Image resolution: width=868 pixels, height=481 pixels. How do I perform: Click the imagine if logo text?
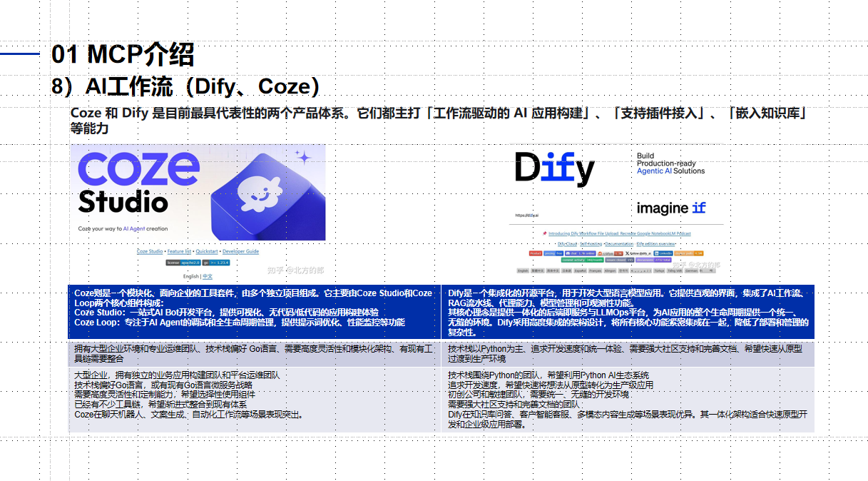(x=671, y=208)
